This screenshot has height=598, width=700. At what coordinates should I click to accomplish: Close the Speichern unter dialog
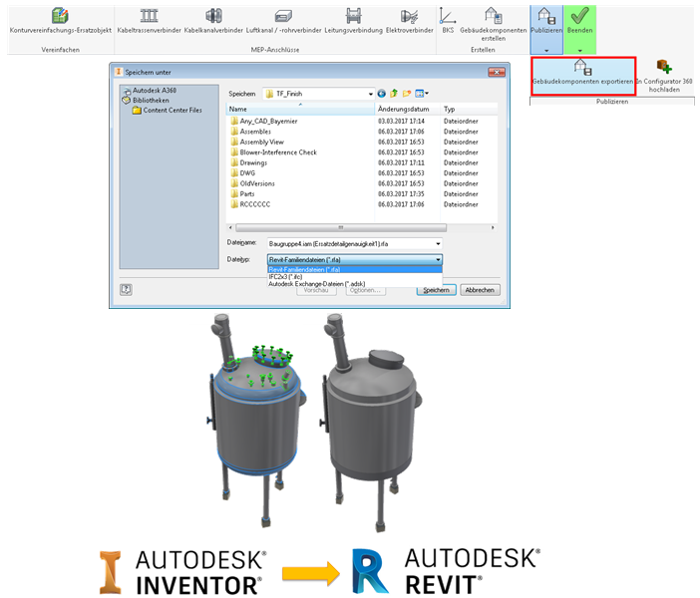pyautogui.click(x=497, y=72)
